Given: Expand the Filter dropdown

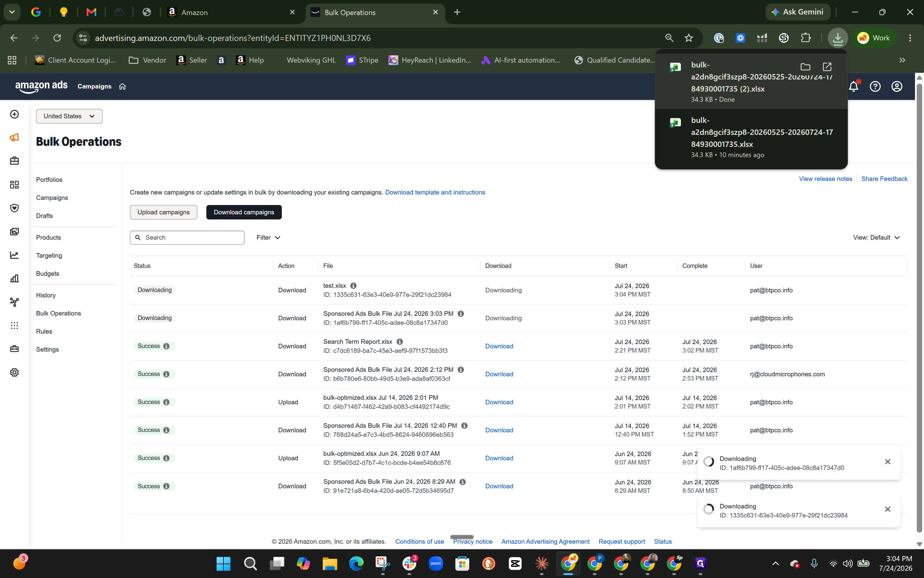Looking at the screenshot, I should (268, 238).
